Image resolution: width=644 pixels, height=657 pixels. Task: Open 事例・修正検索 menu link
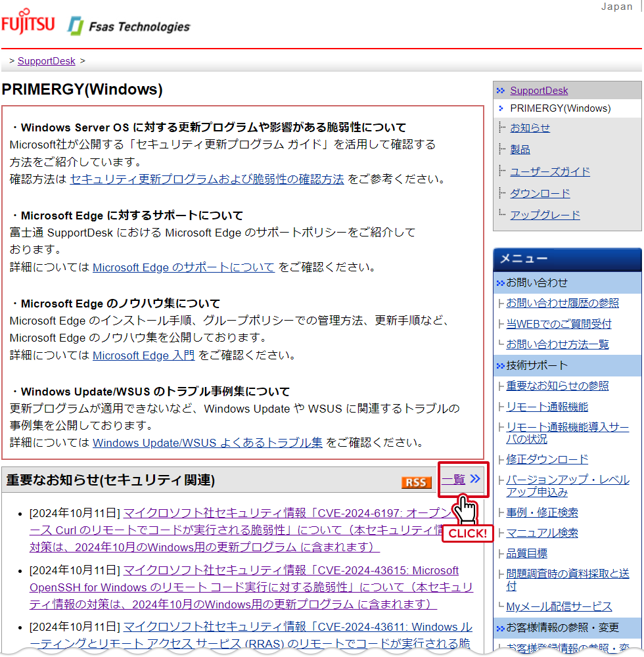[x=541, y=512]
